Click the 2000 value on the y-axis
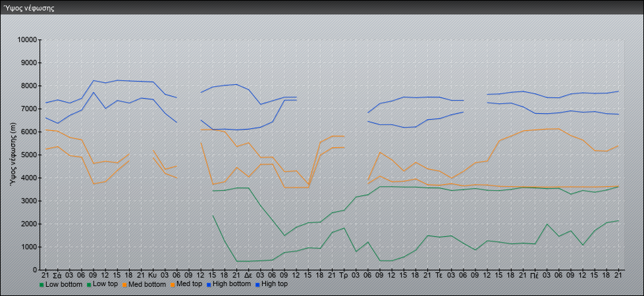This screenshot has height=296, width=644. [29, 224]
